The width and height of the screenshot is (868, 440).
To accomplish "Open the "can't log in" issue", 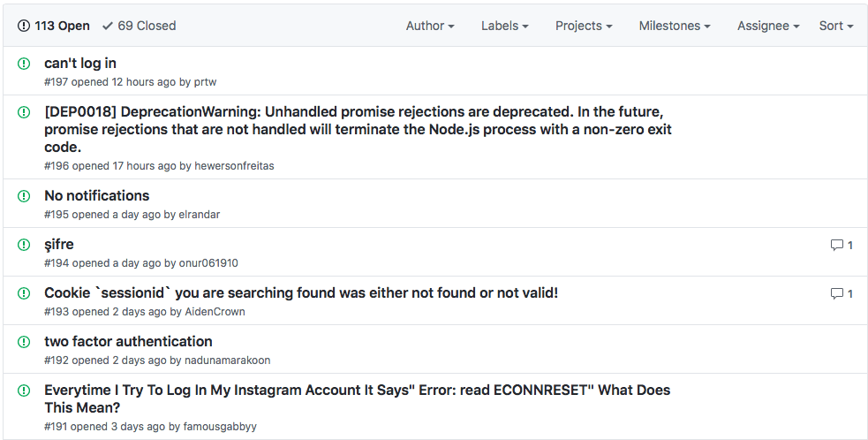I will (80, 64).
